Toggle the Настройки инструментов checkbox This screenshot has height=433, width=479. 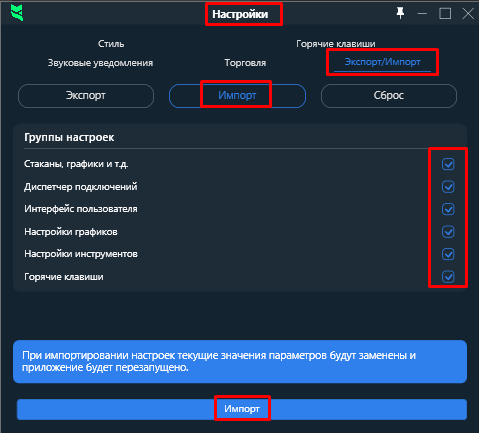[448, 254]
